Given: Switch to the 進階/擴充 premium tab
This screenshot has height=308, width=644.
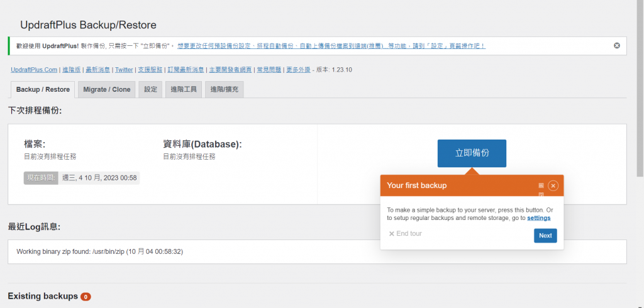Looking at the screenshot, I should coord(225,89).
